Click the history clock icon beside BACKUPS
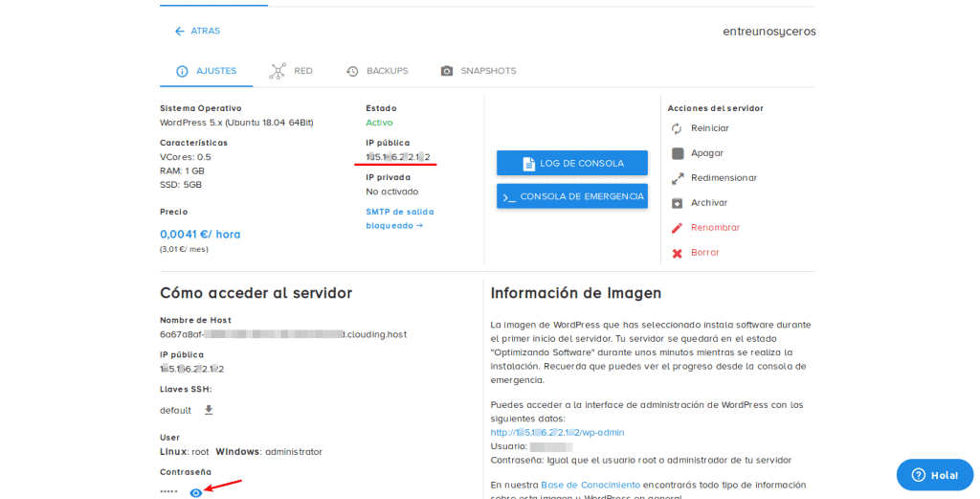This screenshot has width=980, height=499. coord(352,71)
